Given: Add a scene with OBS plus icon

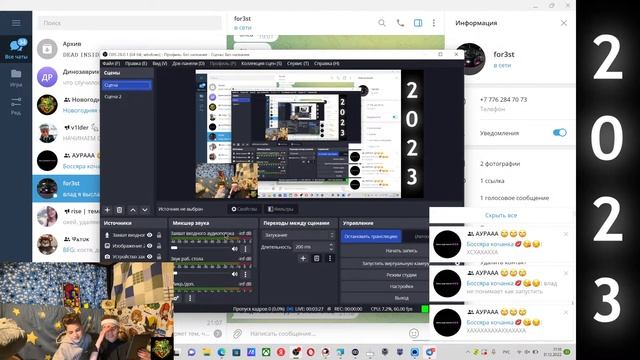Looking at the screenshot, I should tap(107, 210).
